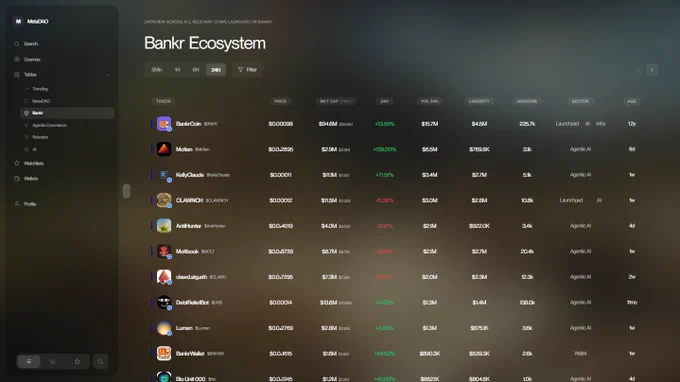
Task: Open the Trending table
Action: click(x=40, y=89)
